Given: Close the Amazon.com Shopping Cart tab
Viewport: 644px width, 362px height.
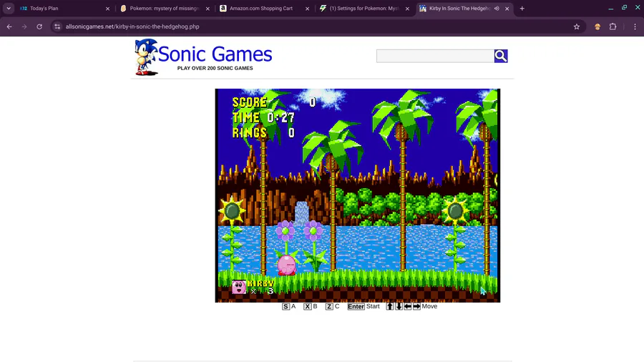Looking at the screenshot, I should [307, 9].
